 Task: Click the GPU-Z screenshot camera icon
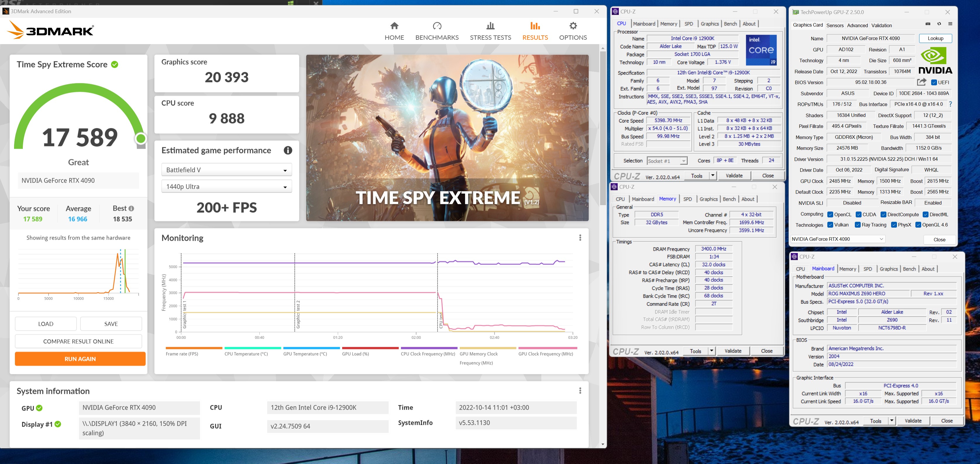coord(928,24)
